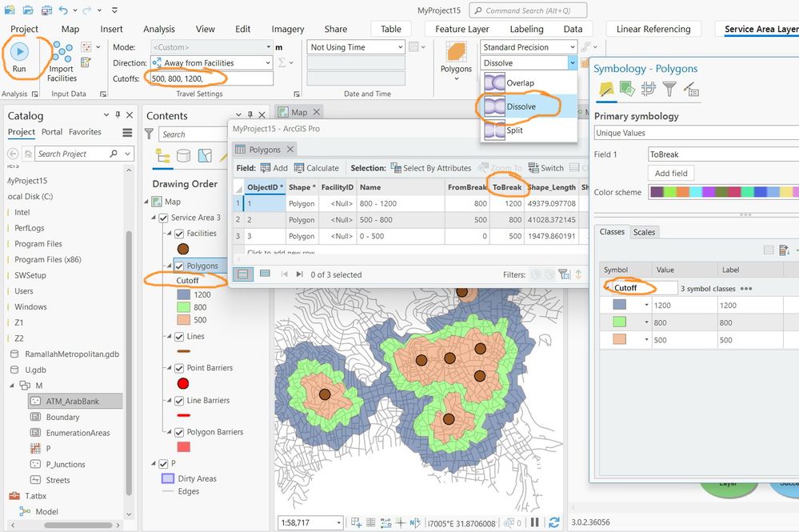Toggle P layer visibility checkbox
This screenshot has width=799, height=532.
(164, 464)
